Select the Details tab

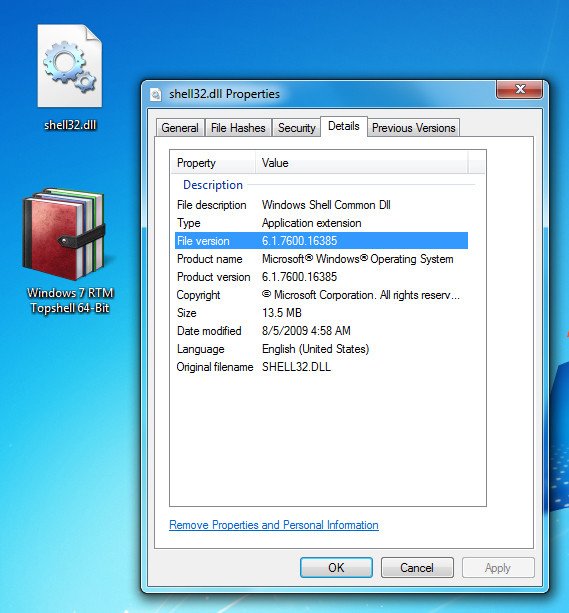[344, 126]
